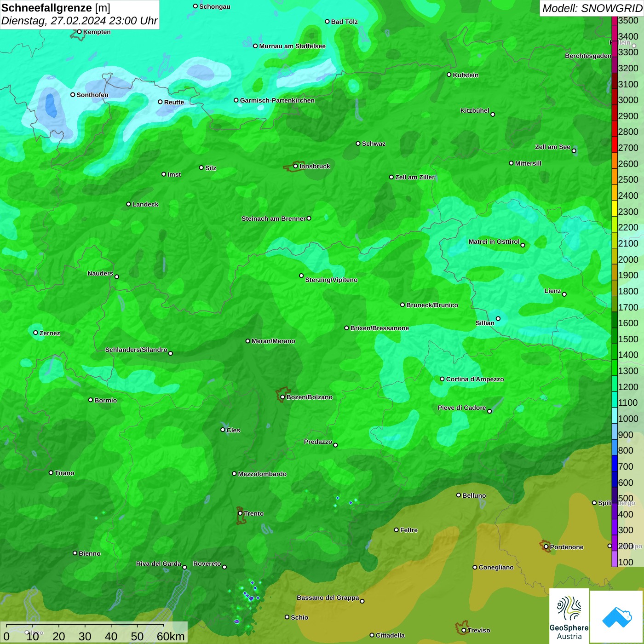Click the Modell: SNOWGRID label

[592, 8]
